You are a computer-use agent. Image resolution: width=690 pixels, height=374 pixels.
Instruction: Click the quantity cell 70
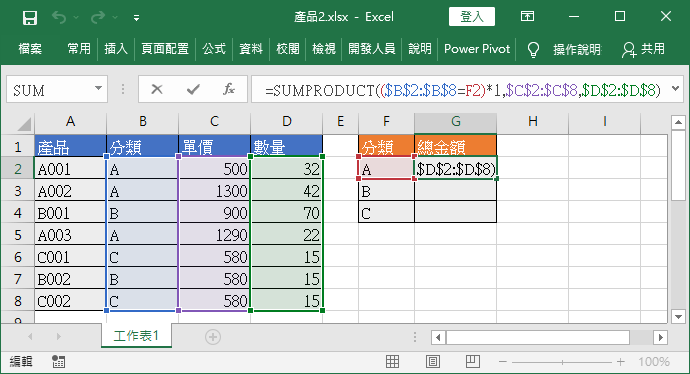pos(286,213)
